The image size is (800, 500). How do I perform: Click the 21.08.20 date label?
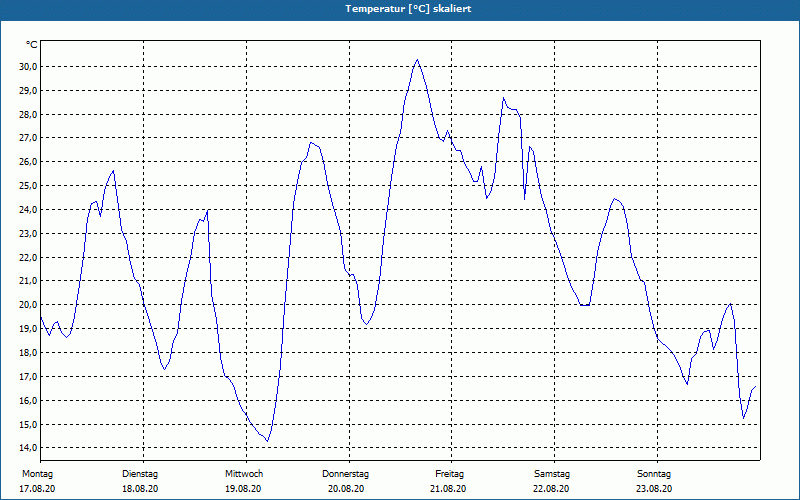tap(448, 489)
